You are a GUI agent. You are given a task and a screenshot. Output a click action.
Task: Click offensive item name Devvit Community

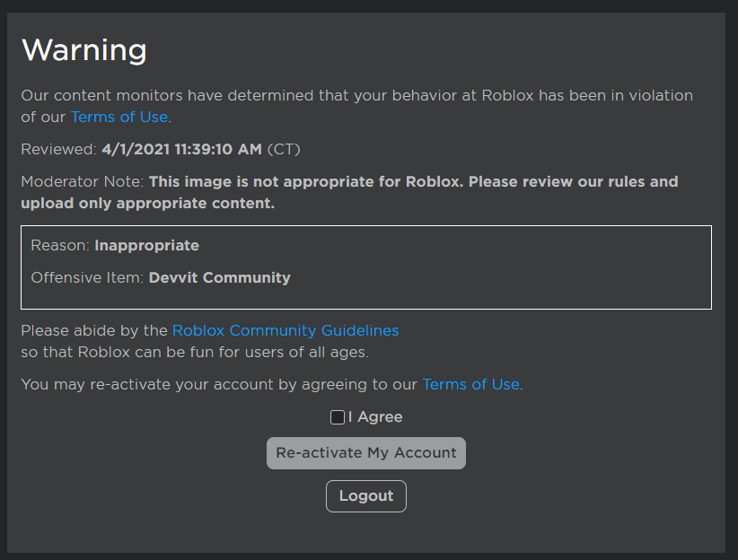pyautogui.click(x=220, y=277)
